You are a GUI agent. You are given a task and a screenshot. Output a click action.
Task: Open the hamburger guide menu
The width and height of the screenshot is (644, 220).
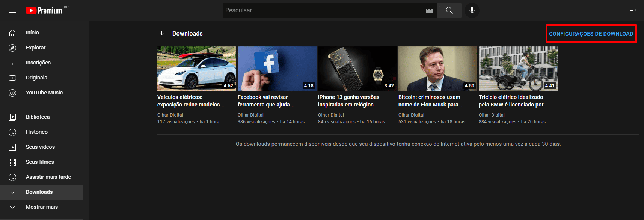12,10
